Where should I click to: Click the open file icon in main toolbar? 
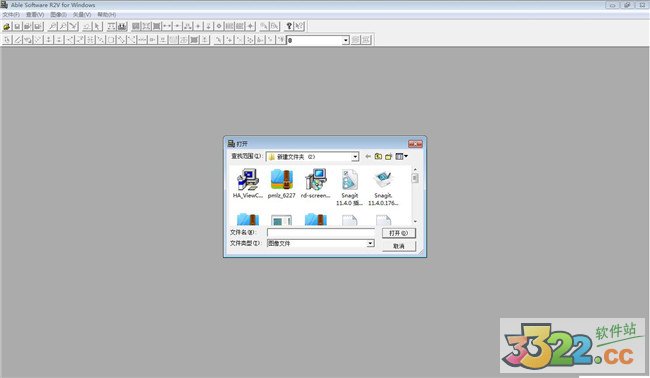coord(7,27)
